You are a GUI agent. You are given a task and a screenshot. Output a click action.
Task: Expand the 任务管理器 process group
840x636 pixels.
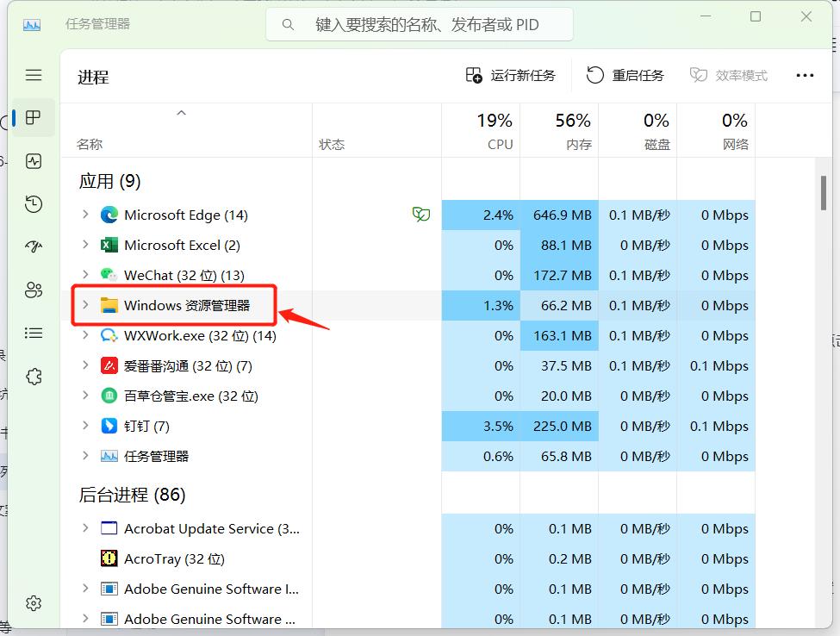(x=85, y=455)
